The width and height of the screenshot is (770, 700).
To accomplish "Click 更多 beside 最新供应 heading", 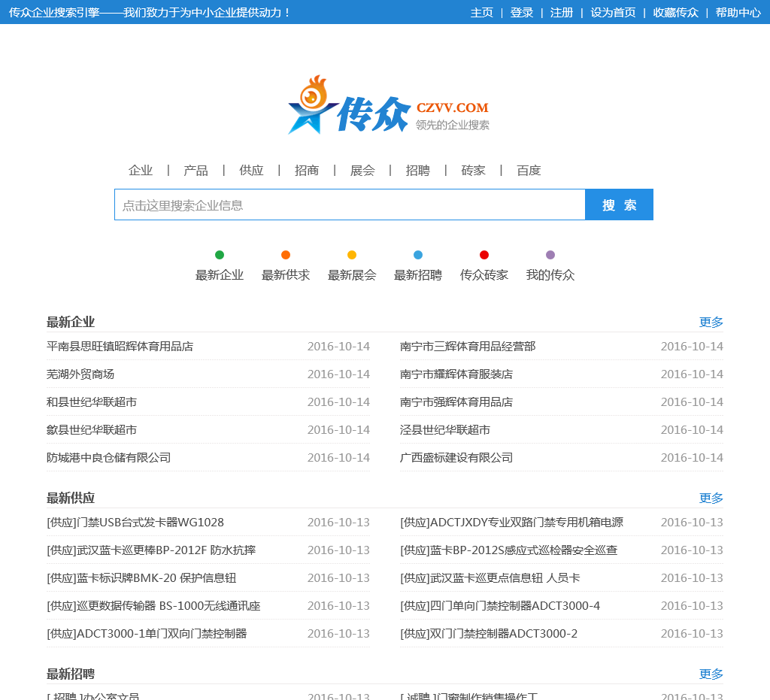I will click(711, 498).
